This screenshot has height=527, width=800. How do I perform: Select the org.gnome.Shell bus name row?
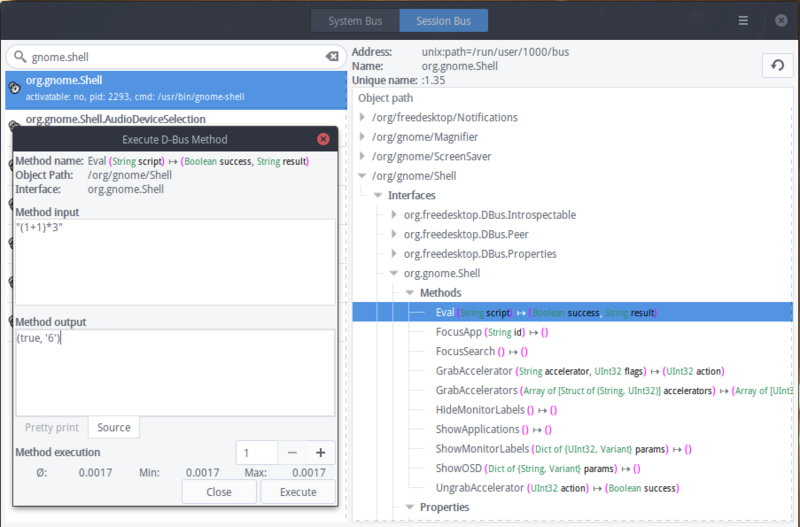pos(176,90)
